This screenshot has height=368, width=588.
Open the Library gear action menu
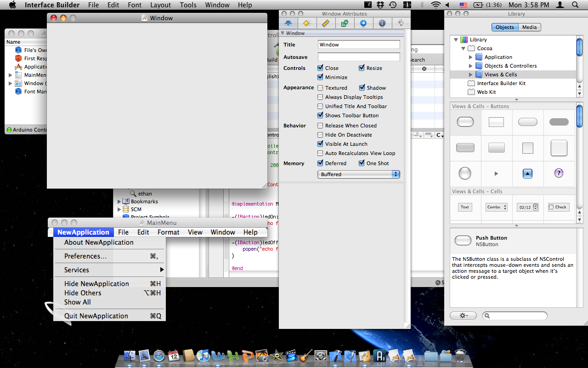464,316
